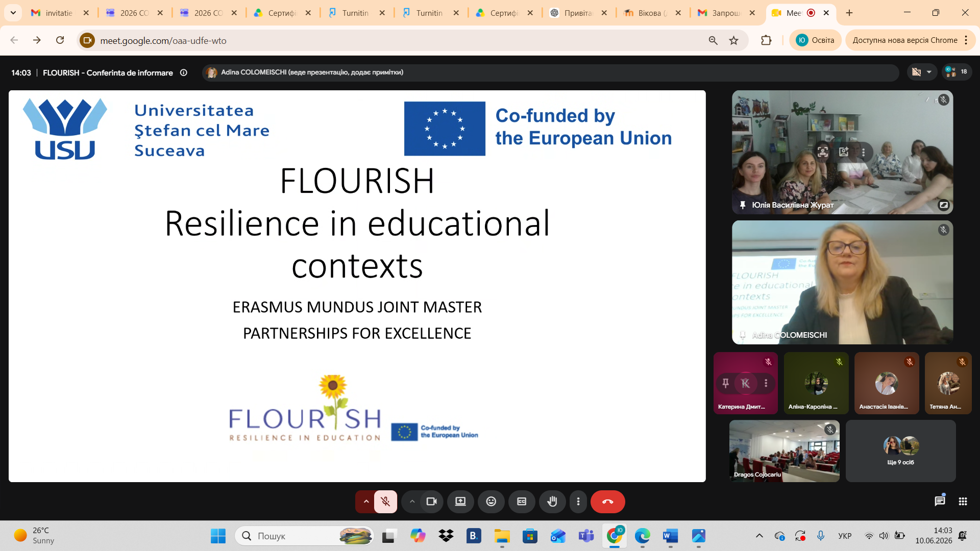Turn on the microphone in Meet

point(385,502)
